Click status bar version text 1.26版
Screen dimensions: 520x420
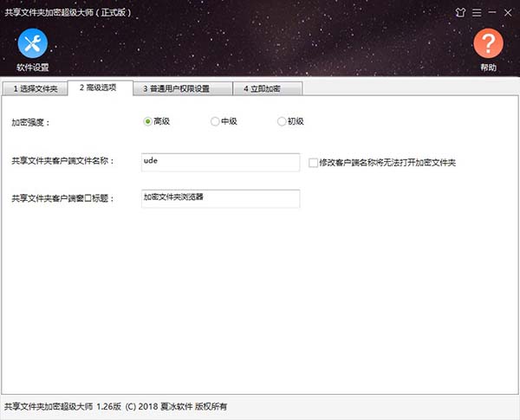[x=108, y=406]
